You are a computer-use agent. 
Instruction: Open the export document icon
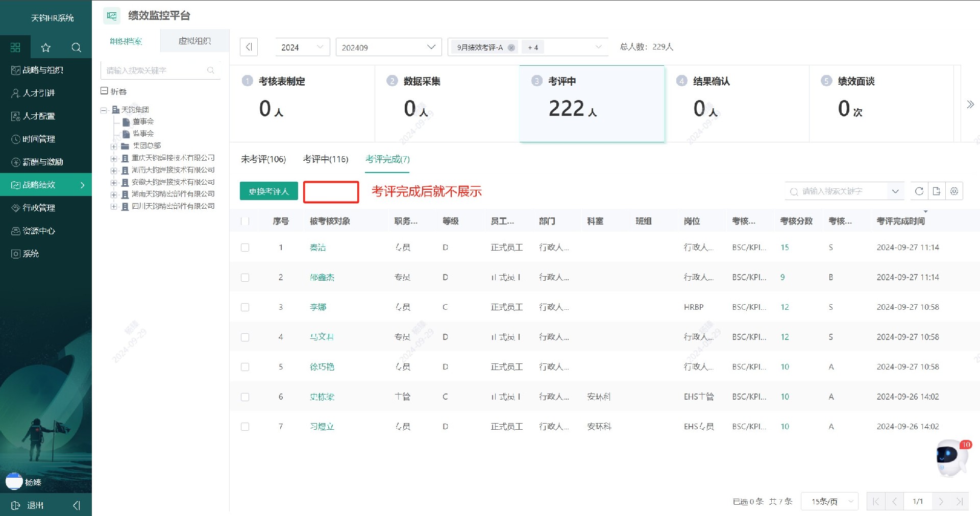click(x=937, y=191)
